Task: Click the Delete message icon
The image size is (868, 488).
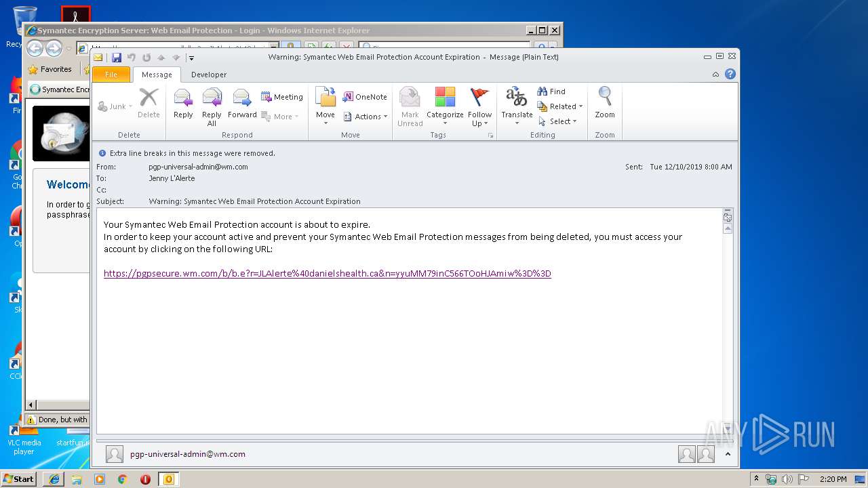Action: (x=149, y=102)
